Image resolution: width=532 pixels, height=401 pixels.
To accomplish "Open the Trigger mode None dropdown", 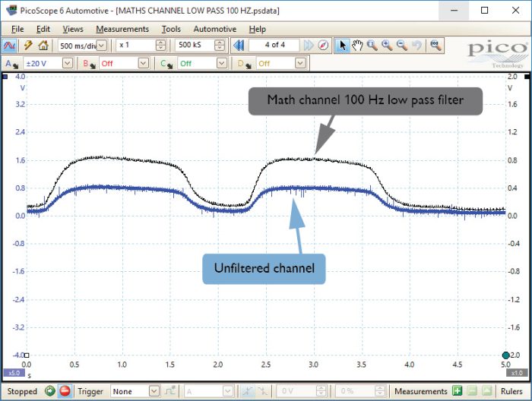I will pos(154,391).
